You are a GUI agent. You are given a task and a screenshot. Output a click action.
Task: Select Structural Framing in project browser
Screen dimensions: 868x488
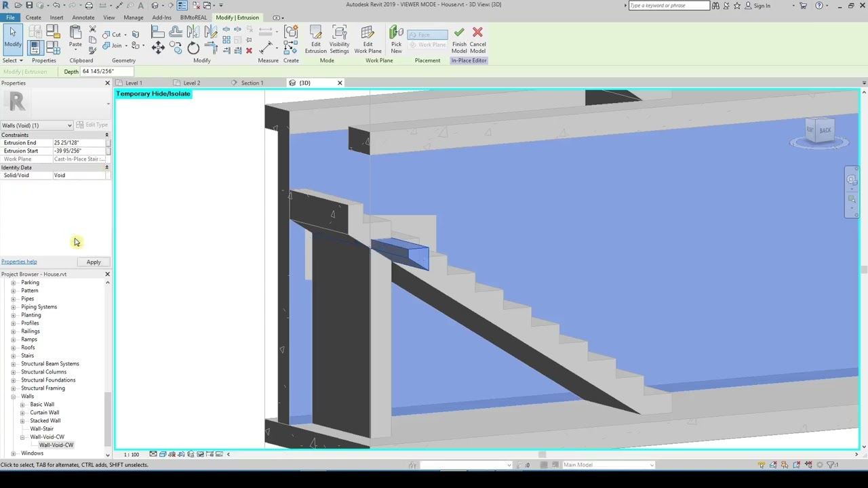43,388
